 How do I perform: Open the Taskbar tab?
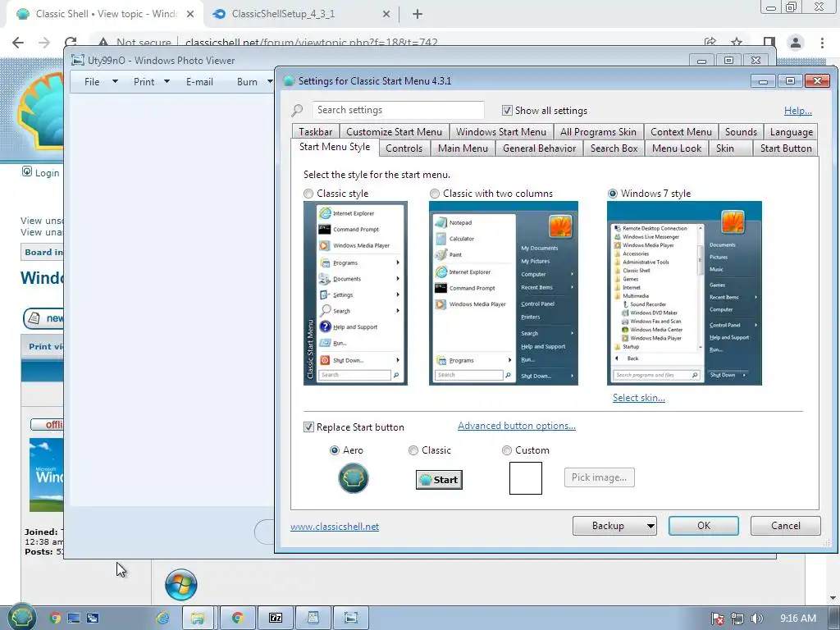coord(316,132)
